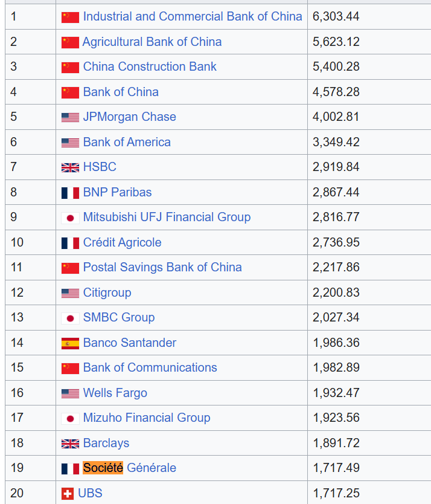
Task: Click the US flag next to Wells Fargo
Action: tap(70, 393)
